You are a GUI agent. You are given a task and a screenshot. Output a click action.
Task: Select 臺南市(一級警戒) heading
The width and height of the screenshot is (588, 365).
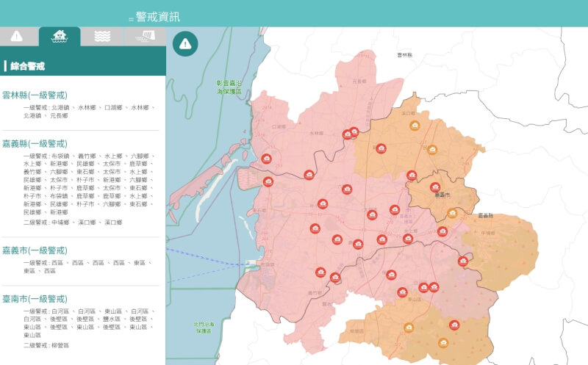(35, 299)
